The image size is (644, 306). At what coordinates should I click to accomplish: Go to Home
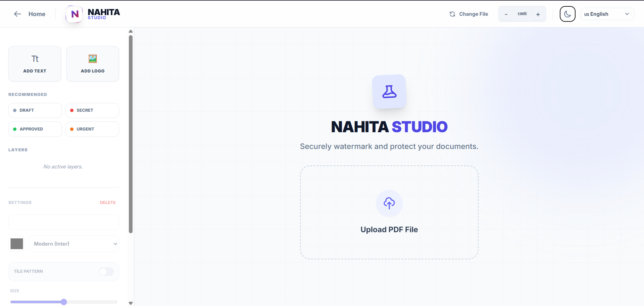pyautogui.click(x=37, y=14)
